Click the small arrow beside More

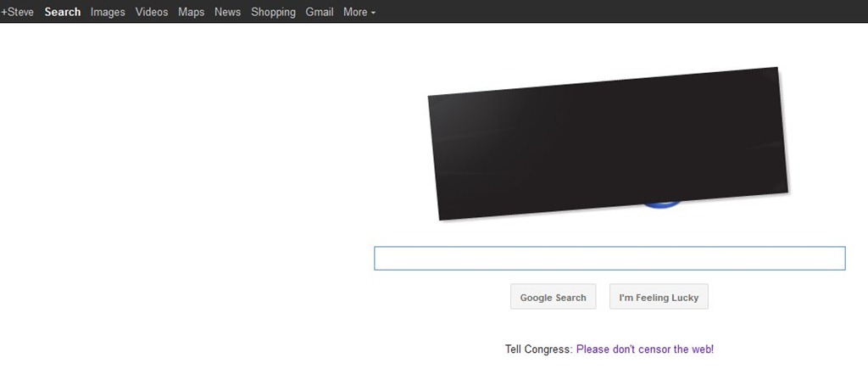pyautogui.click(x=374, y=13)
